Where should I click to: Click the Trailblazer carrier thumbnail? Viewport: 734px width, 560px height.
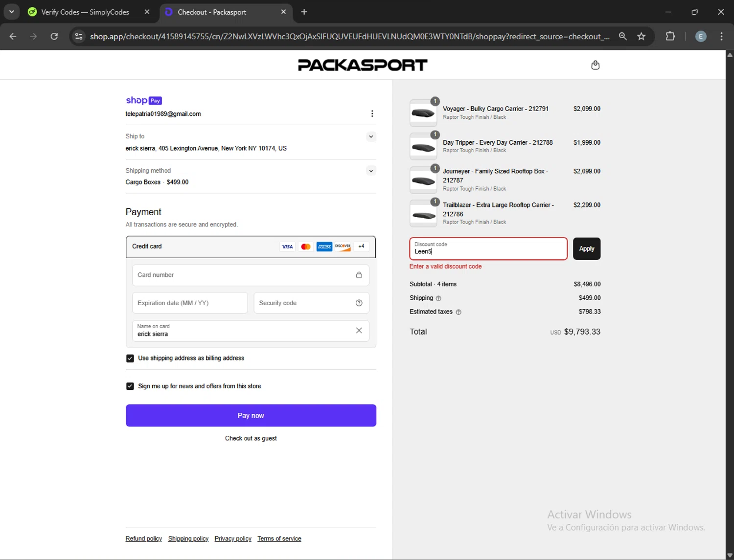coord(423,213)
